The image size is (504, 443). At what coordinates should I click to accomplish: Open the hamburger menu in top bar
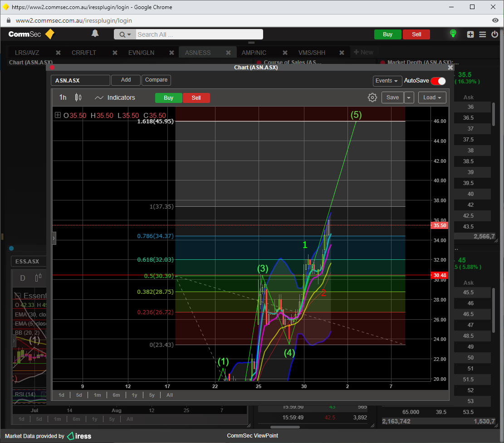tap(483, 34)
